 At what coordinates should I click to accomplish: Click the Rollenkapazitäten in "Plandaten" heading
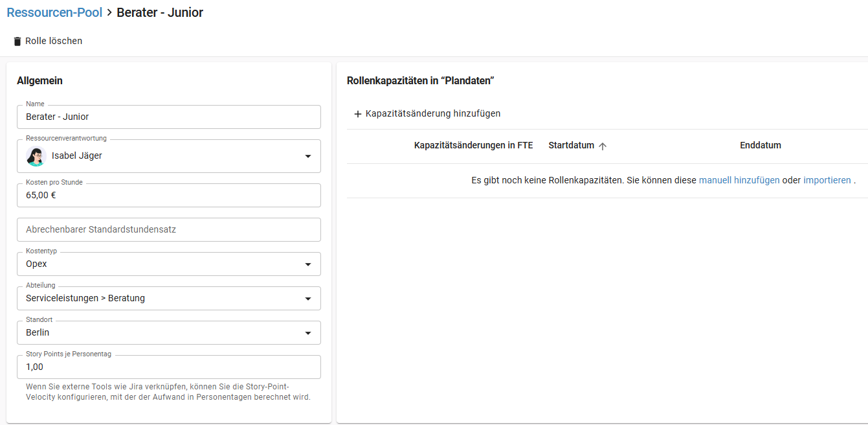click(421, 81)
